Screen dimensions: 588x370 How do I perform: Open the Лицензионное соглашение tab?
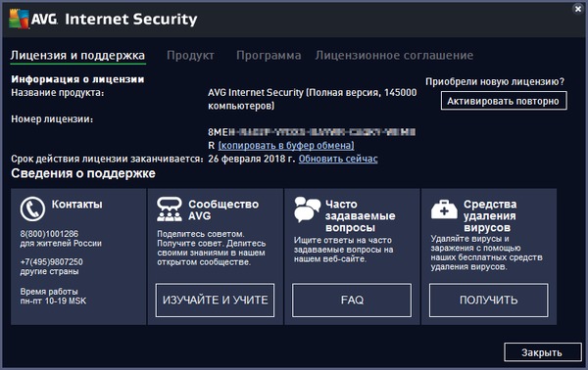(394, 56)
